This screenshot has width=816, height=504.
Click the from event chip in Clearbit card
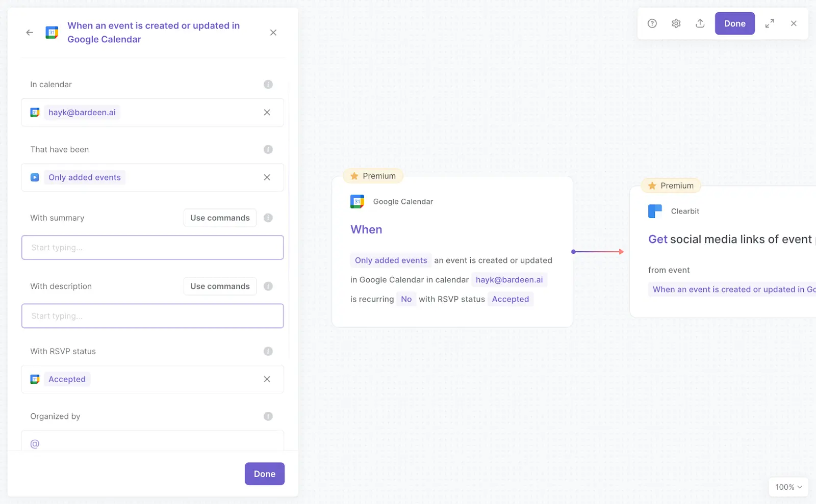pos(732,289)
